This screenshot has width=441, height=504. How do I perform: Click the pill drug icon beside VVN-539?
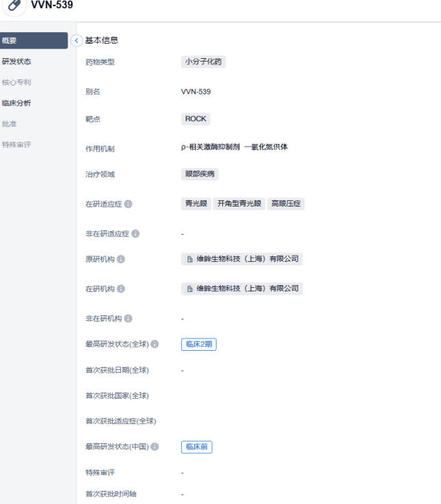pyautogui.click(x=14, y=5)
